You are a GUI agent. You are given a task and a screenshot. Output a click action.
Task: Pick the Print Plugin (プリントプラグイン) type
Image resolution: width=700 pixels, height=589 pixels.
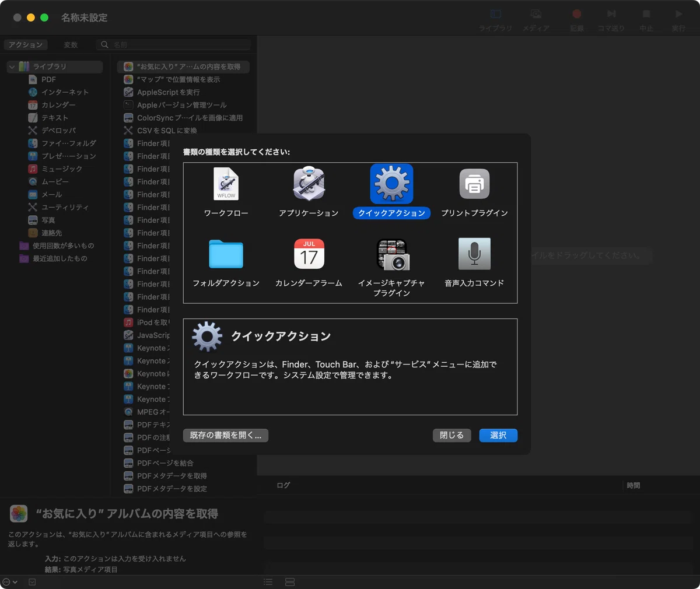[474, 192]
